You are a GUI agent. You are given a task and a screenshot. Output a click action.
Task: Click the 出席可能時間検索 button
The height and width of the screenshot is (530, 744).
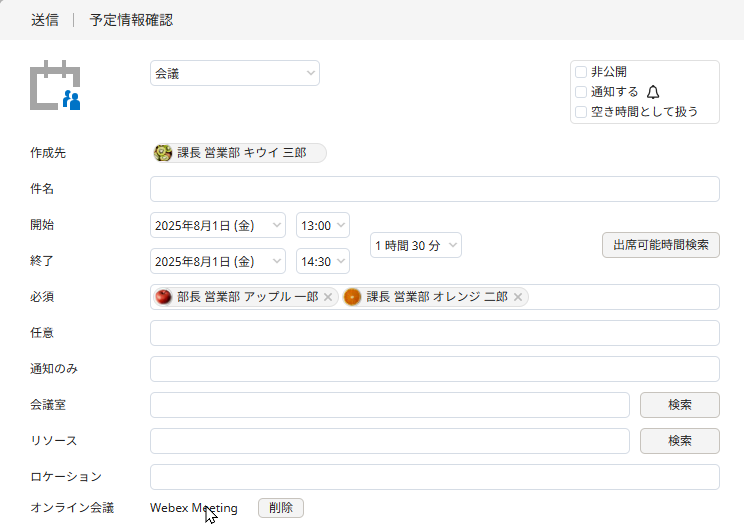tap(660, 245)
